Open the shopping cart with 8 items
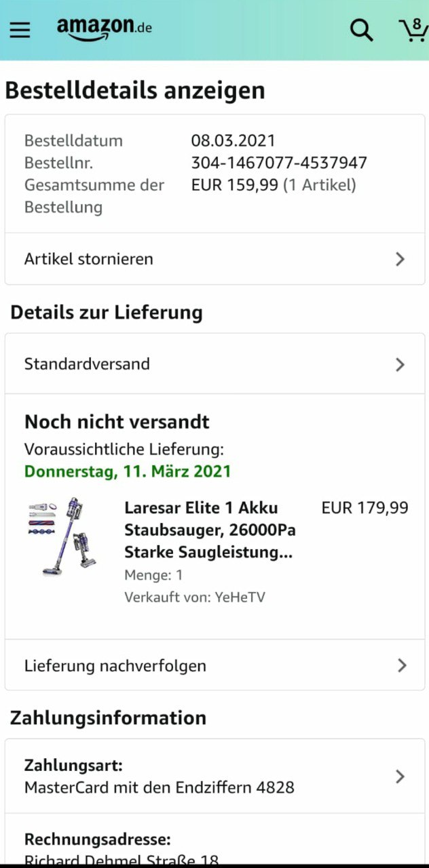Image resolution: width=429 pixels, height=868 pixels. [413, 30]
